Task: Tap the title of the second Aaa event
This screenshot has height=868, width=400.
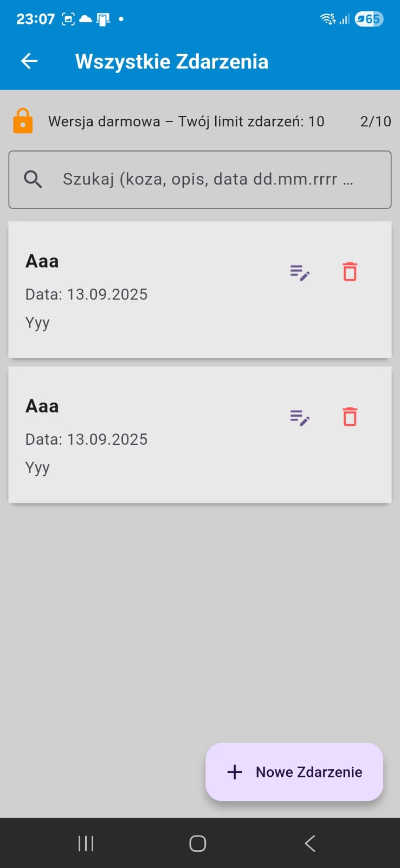Action: pos(42,406)
